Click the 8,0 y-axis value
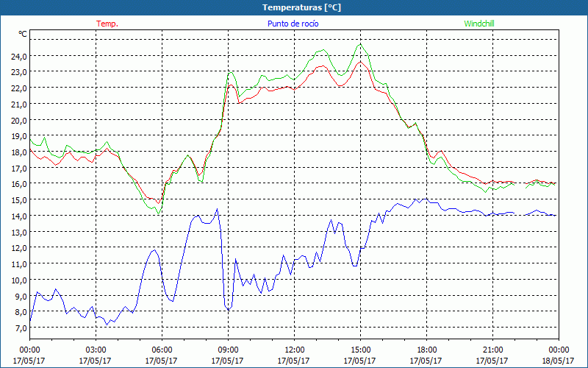Image resolution: width=588 pixels, height=368 pixels. 21,312
